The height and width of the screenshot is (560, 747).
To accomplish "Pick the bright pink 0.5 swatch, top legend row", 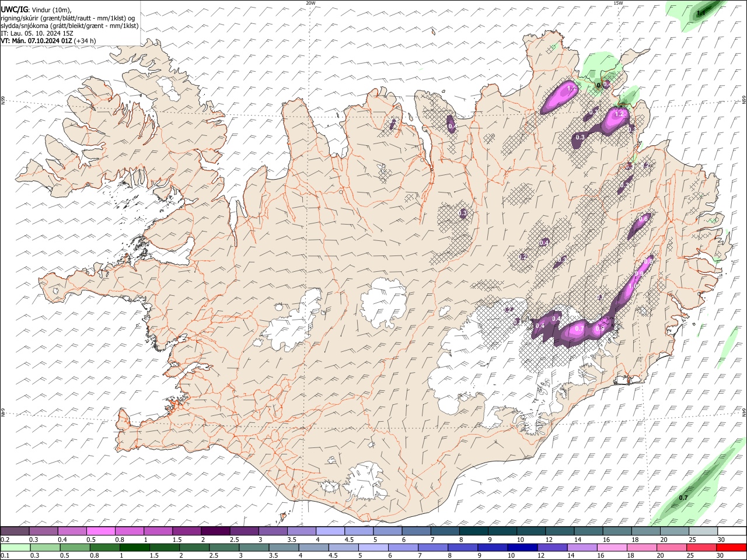I will point(100,531).
